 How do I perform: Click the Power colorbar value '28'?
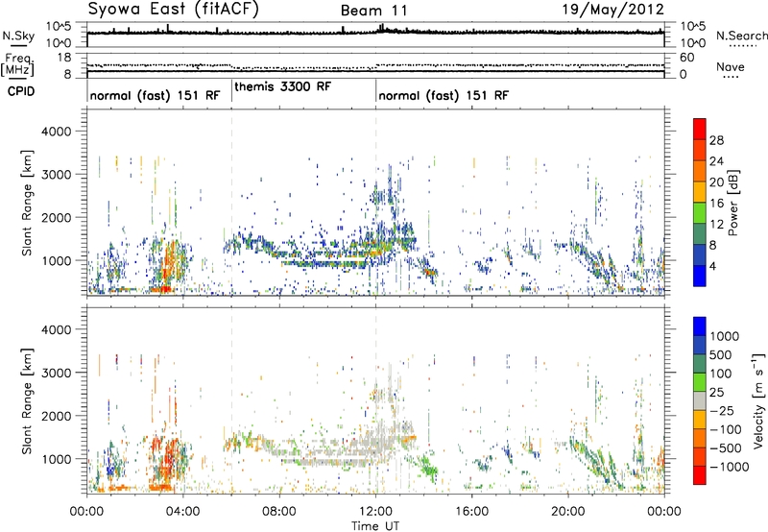pyautogui.click(x=716, y=140)
